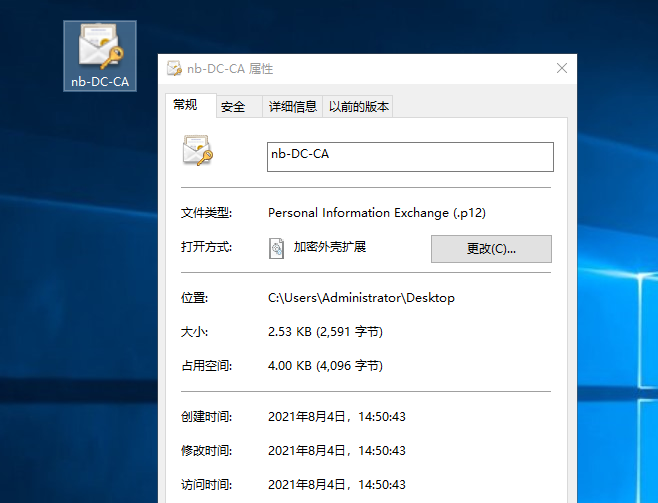Click the 更改(C)... button
Image resolution: width=658 pixels, height=503 pixels.
click(491, 249)
